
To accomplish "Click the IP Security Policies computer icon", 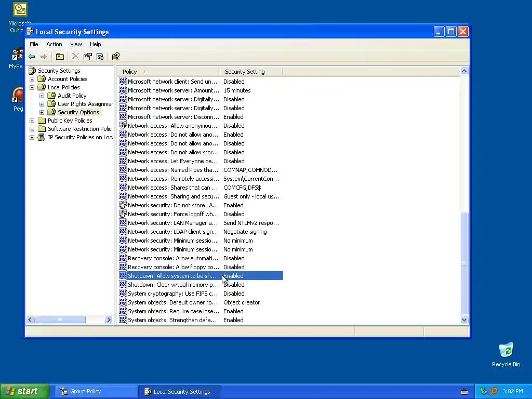I will (42, 137).
